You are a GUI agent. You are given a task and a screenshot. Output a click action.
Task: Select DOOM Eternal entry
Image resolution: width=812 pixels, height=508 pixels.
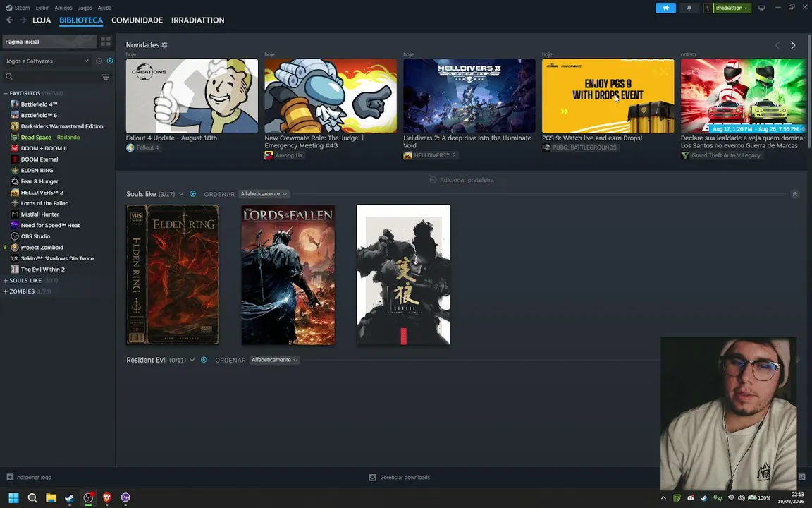pos(39,159)
